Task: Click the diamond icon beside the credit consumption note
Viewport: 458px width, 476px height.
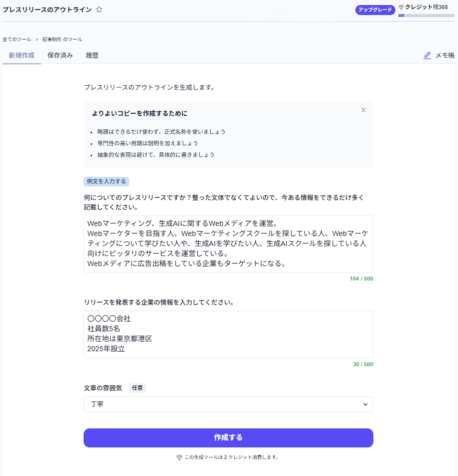Action: [179, 457]
